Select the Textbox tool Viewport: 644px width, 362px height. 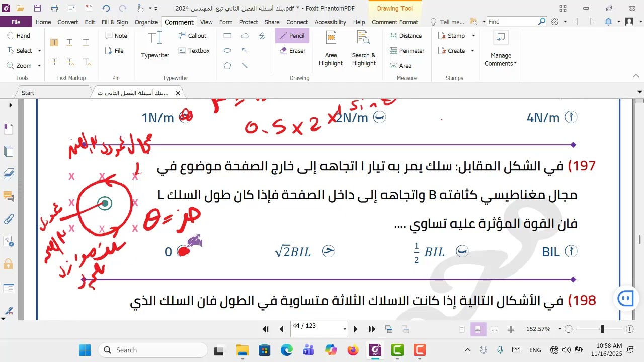coord(194,51)
